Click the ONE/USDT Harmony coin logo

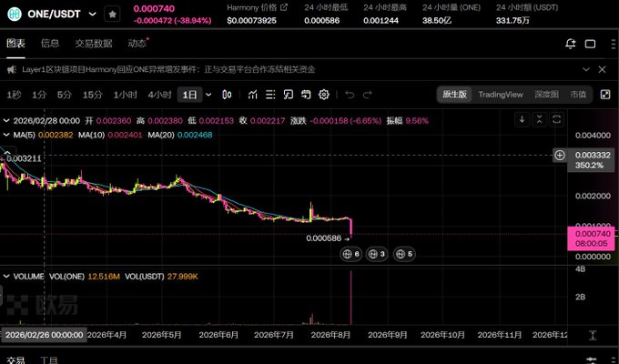tap(15, 15)
